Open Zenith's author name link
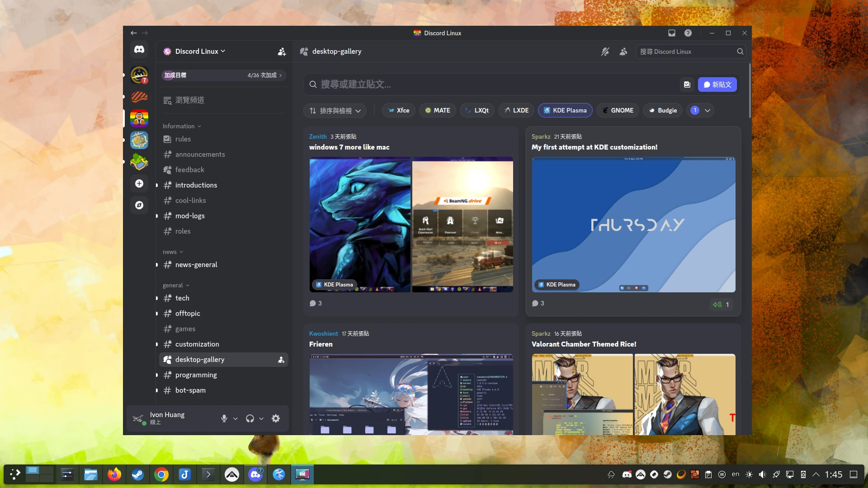Screen dimensions: 868x488 pos(318,136)
